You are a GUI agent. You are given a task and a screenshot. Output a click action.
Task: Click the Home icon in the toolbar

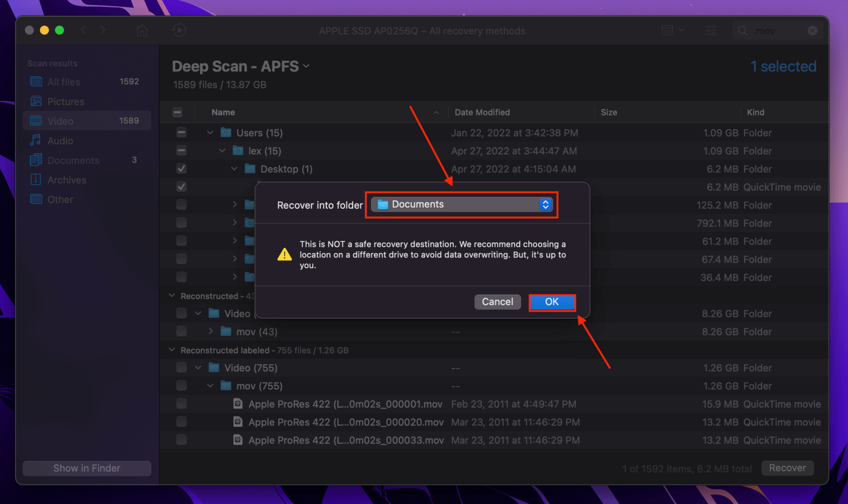[142, 30]
